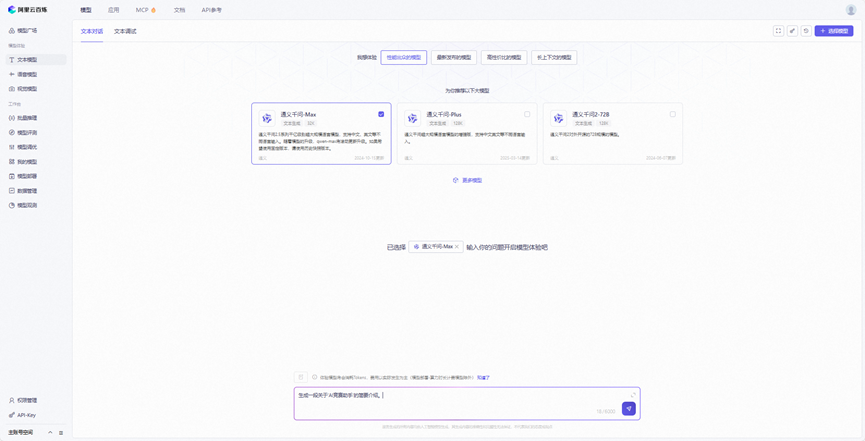Screen dimensions: 865x441
Task: Open the 模型 top navigation tab
Action: [x=86, y=10]
